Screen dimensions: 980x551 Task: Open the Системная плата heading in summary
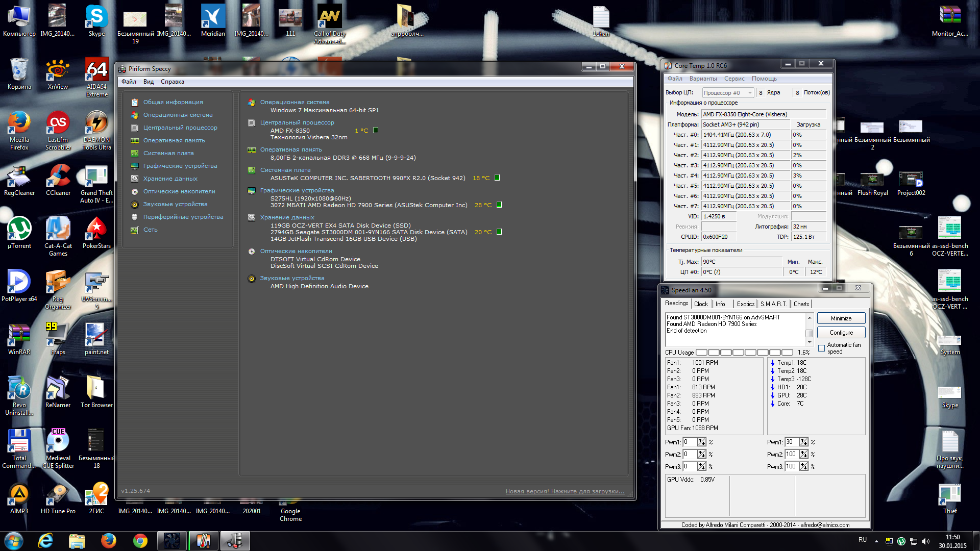285,170
